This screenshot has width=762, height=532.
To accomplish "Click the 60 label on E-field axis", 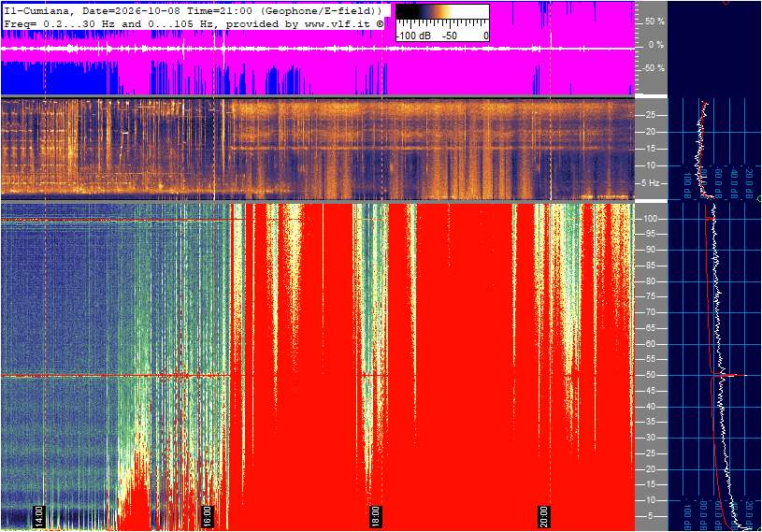I will (x=650, y=344).
